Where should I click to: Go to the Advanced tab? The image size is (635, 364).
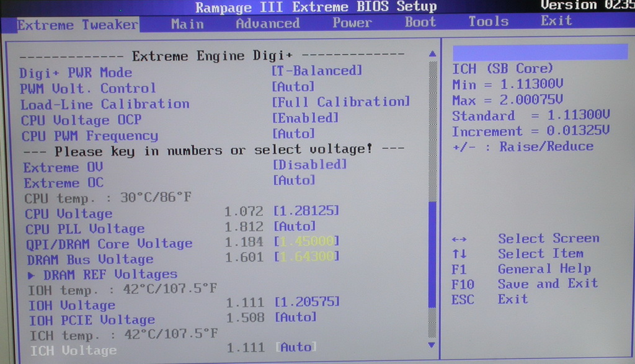tap(268, 23)
